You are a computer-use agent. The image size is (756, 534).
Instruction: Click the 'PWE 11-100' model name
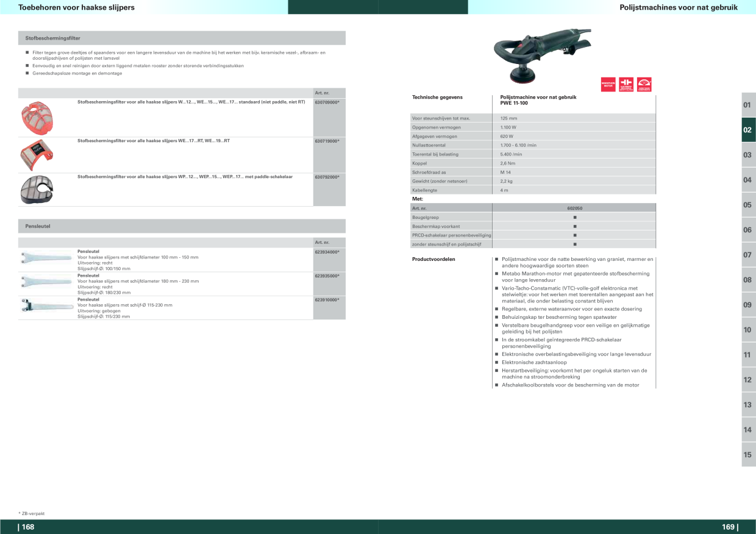515,103
